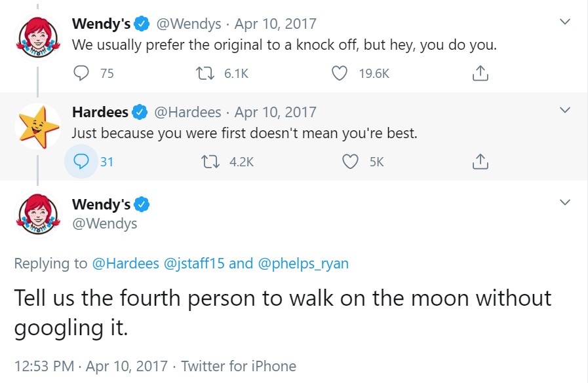Image resolution: width=588 pixels, height=383 pixels.
Task: Like Wendy's tweet with 19.6K likes
Action: [x=340, y=73]
